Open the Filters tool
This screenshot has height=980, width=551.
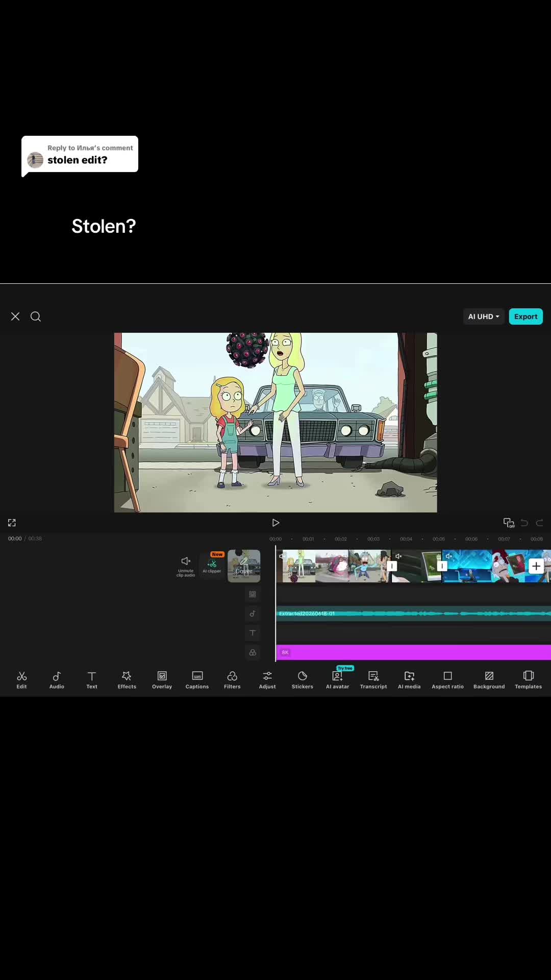pos(232,680)
